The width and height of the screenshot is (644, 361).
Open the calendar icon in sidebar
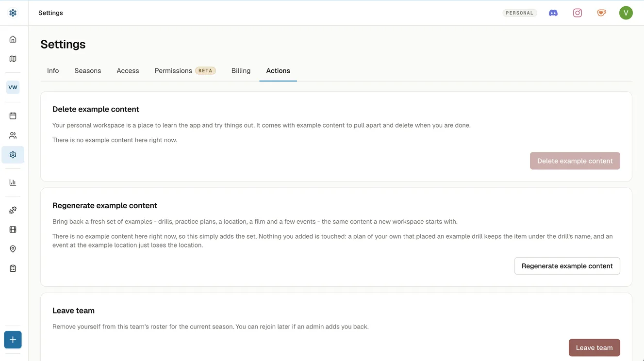point(13,116)
